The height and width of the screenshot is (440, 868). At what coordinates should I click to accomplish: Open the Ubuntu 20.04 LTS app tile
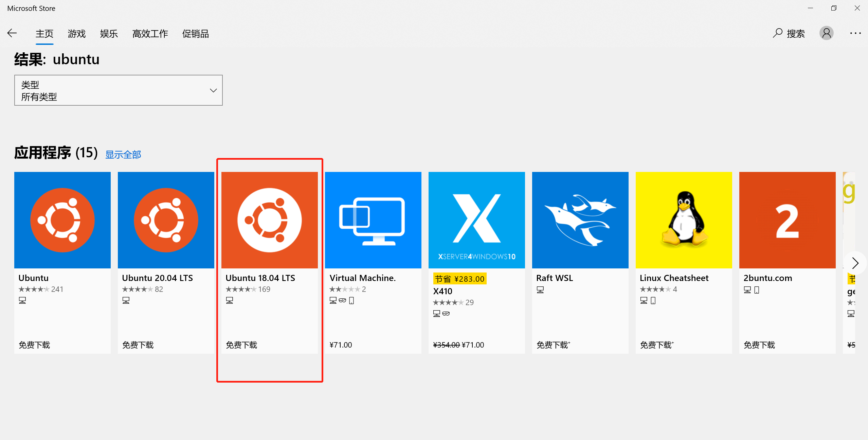pos(166,220)
